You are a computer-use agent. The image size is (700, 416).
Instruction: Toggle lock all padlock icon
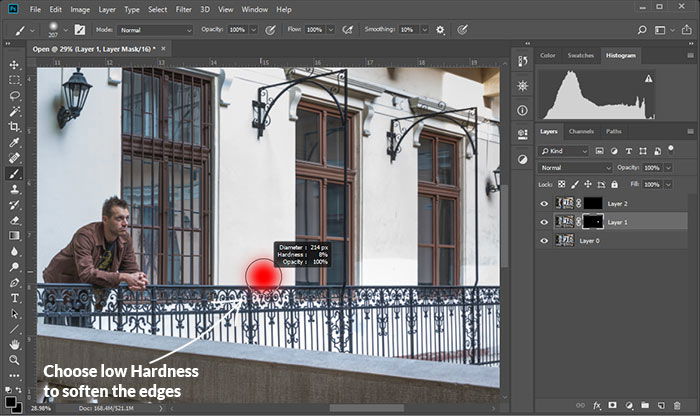[615, 184]
